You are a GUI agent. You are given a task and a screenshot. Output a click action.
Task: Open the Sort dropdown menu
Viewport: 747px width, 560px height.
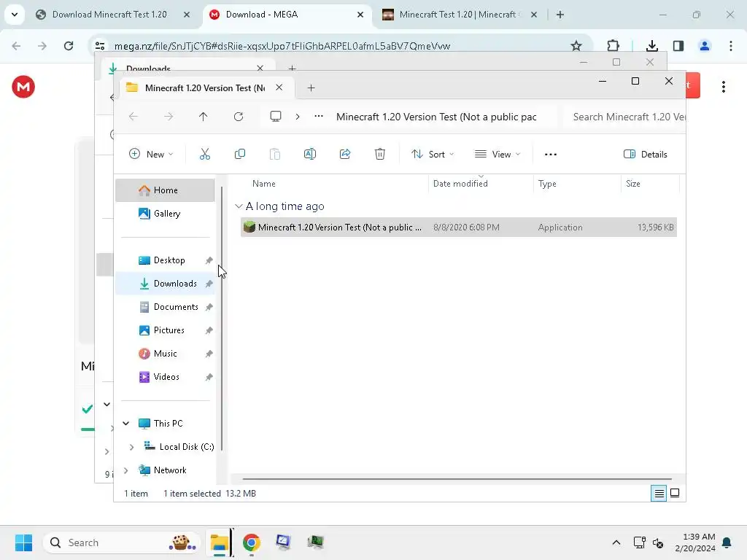433,155
